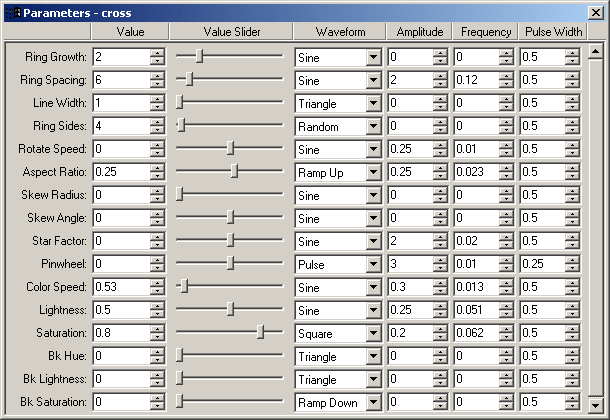The image size is (610, 420).
Task: Decrease Color Speed amplitude spinner down
Action: point(440,290)
